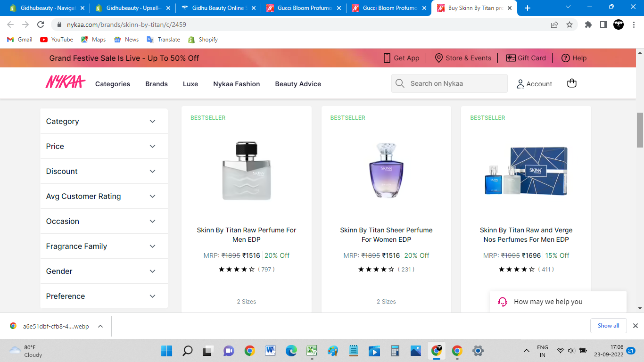Screen dimensions: 644x362
Task: Open the YouTube bookmark
Action: coord(57,40)
